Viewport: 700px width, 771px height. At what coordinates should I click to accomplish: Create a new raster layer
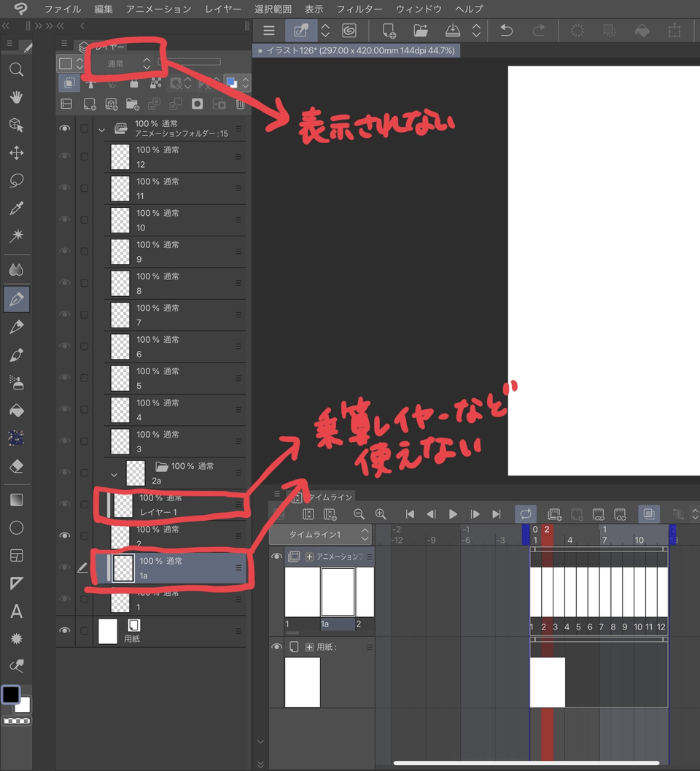90,104
